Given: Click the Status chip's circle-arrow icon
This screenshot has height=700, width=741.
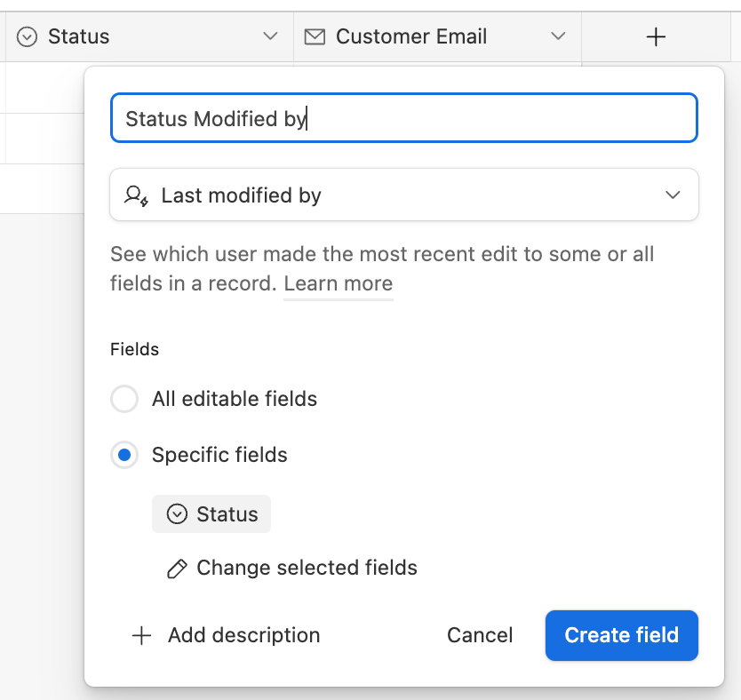Looking at the screenshot, I should coord(177,514).
